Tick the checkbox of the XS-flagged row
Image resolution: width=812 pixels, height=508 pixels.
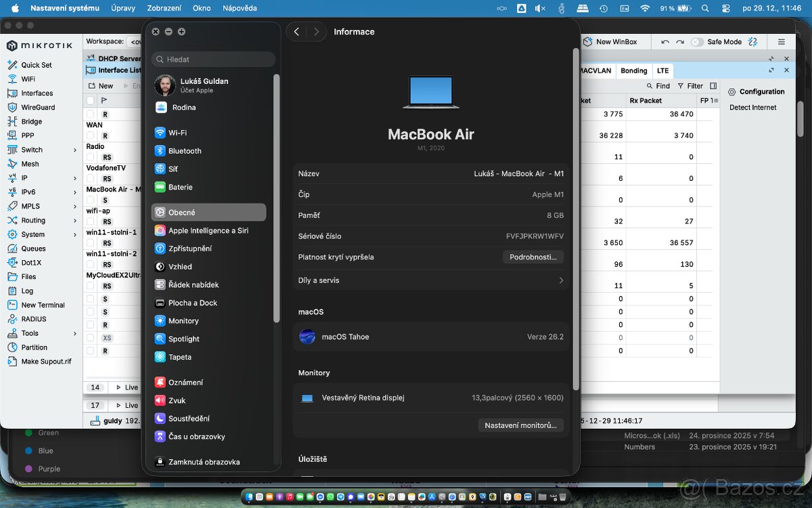[x=91, y=338]
